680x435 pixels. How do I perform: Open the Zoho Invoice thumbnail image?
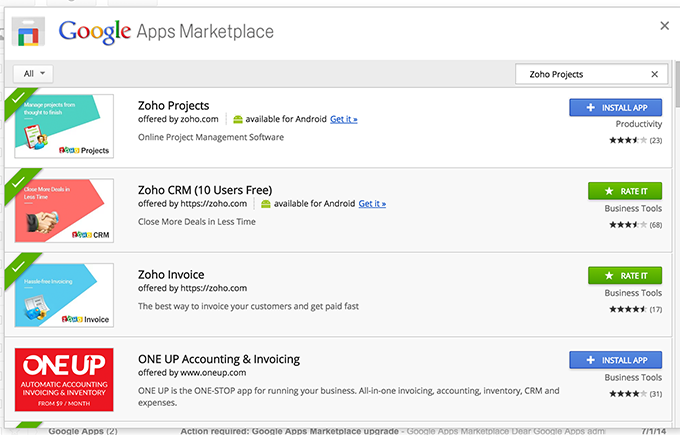[64, 295]
